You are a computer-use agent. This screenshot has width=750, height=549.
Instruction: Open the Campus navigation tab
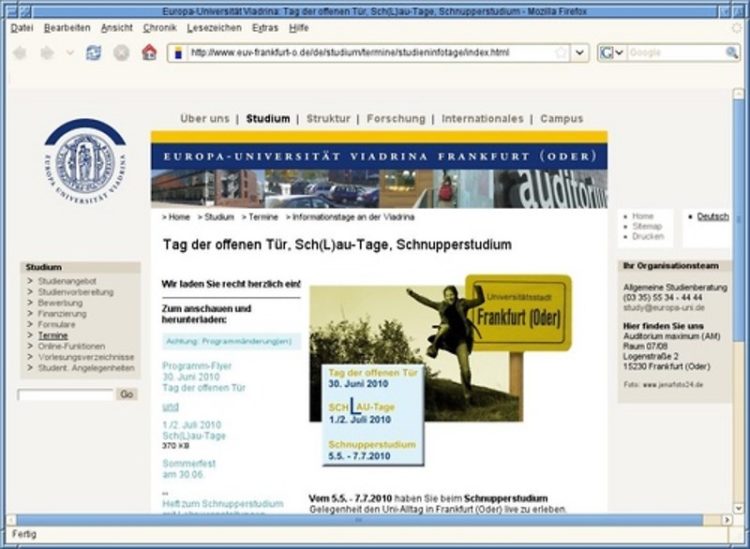tap(562, 119)
